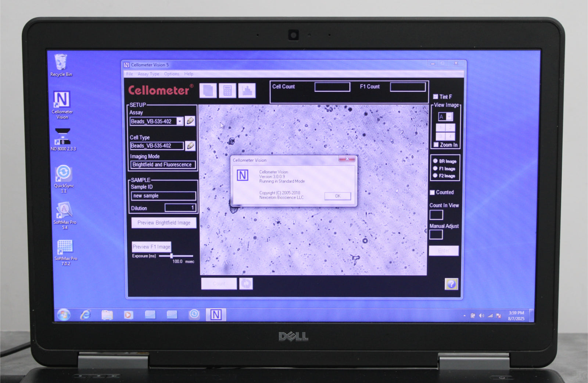
Task: Open help via question mark icon
Action: coord(451,284)
